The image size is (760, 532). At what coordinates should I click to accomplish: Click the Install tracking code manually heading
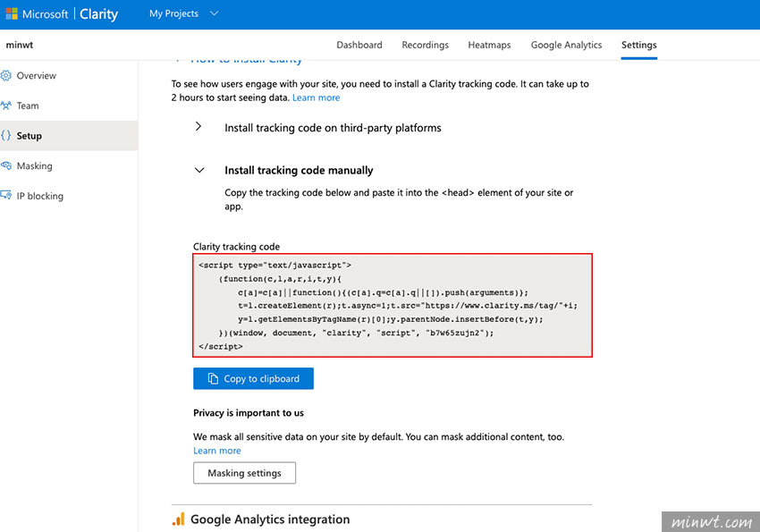(299, 170)
